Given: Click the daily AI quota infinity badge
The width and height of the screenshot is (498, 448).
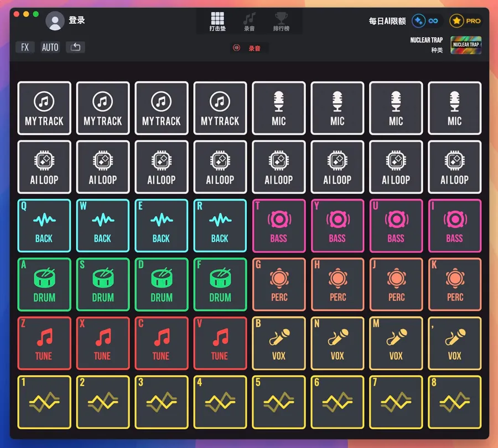Looking at the screenshot, I should pyautogui.click(x=426, y=21).
